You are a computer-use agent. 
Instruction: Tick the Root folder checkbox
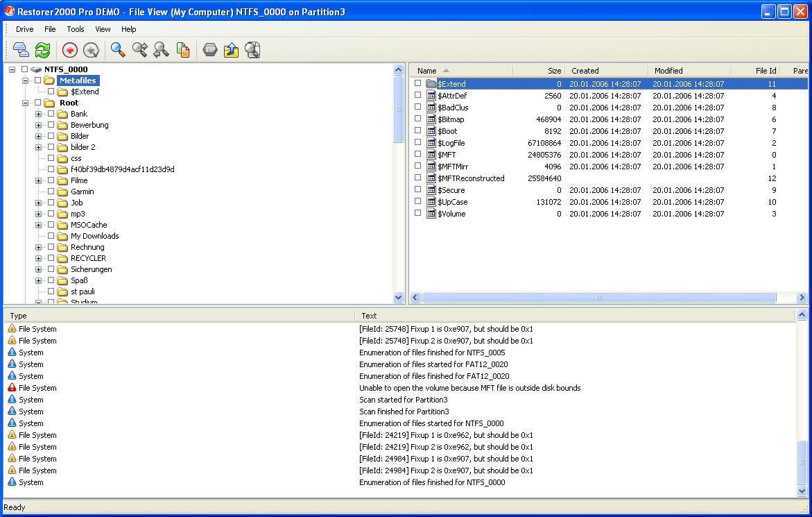[x=38, y=103]
